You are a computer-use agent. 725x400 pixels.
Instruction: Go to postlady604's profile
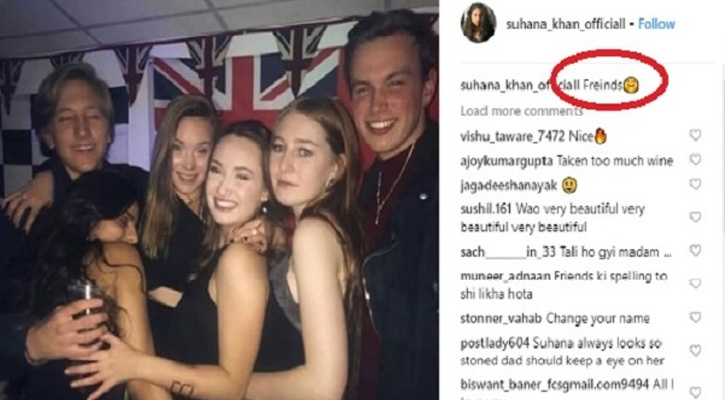click(495, 344)
